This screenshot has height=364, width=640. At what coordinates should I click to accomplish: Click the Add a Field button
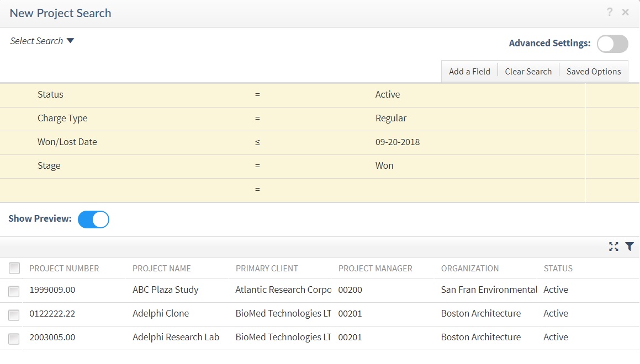(469, 71)
